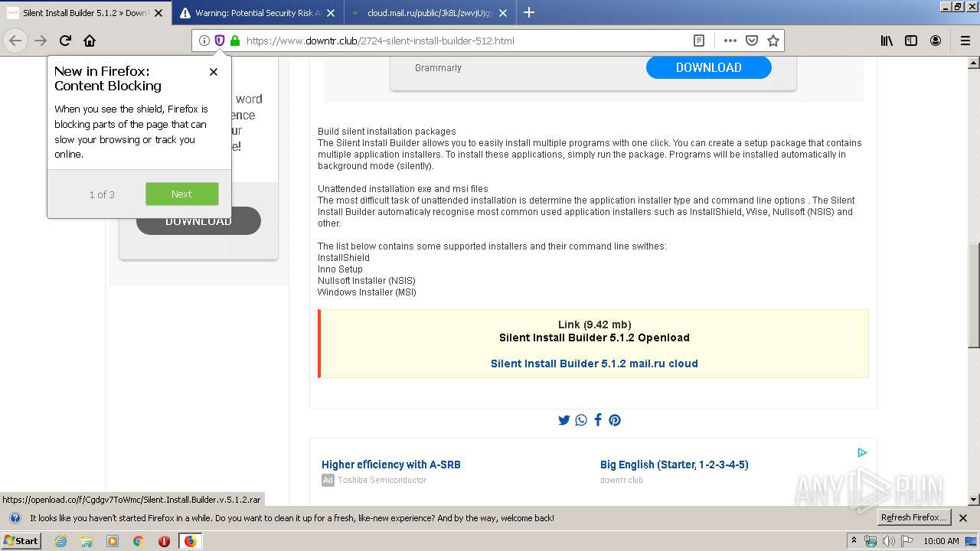
Task: Close the Content Blocking popup
Action: (x=214, y=72)
